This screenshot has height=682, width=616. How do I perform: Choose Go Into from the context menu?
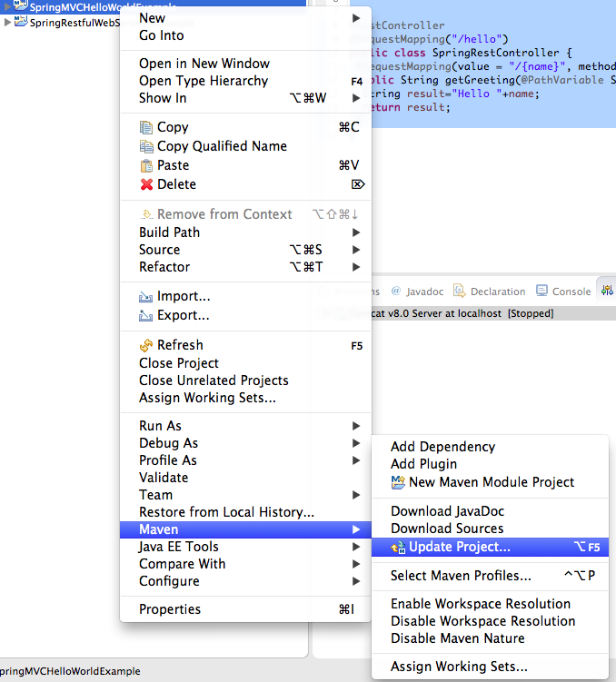click(245, 35)
